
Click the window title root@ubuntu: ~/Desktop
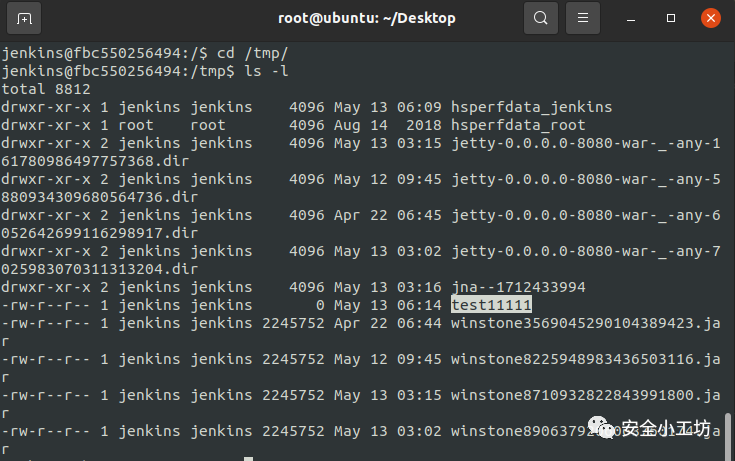[x=367, y=18]
